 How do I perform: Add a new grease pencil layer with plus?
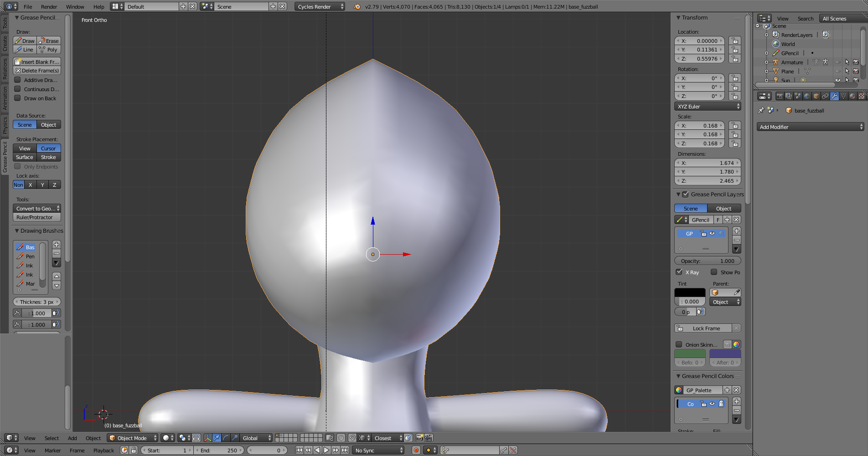(x=736, y=231)
